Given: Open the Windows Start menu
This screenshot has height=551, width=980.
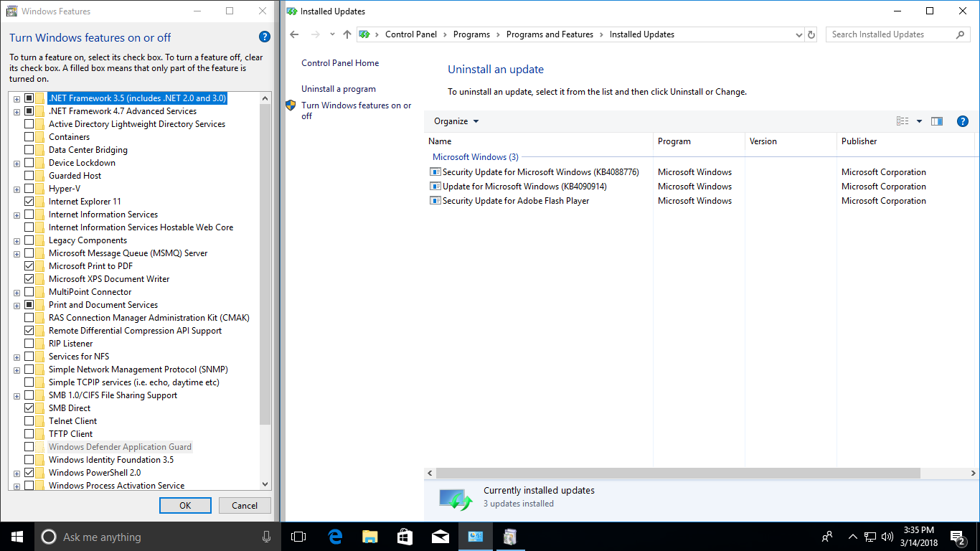Looking at the screenshot, I should 17,537.
